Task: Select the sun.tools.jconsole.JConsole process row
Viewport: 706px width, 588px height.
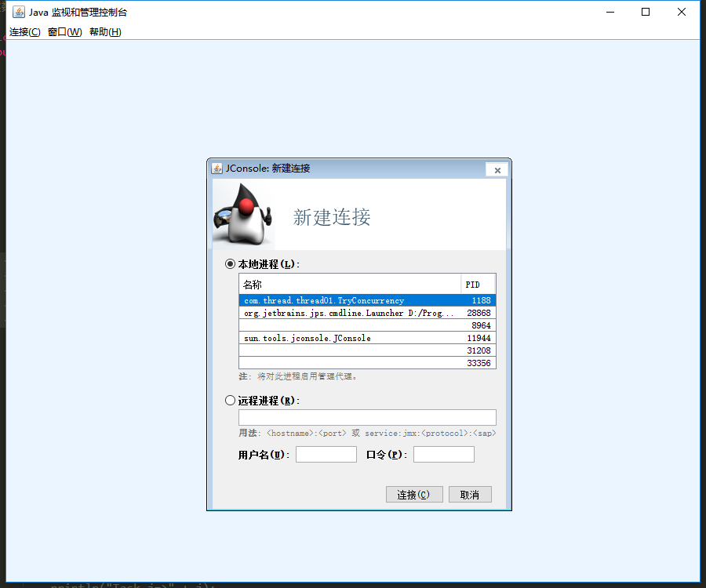Action: (x=367, y=339)
